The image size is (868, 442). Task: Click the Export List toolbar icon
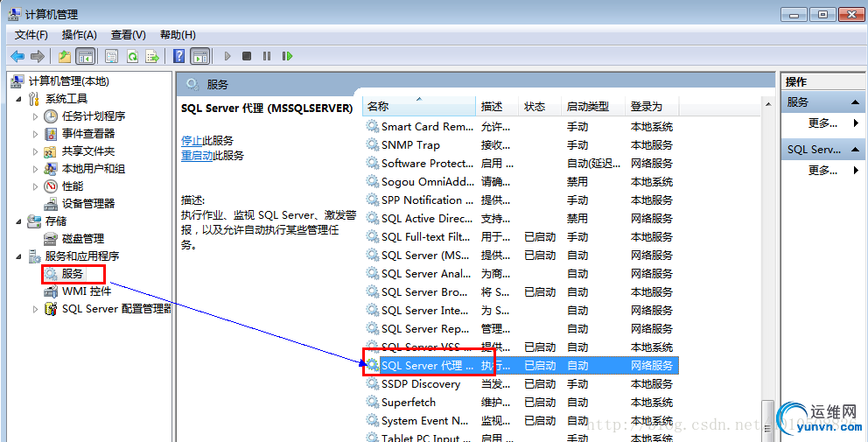pyautogui.click(x=152, y=56)
